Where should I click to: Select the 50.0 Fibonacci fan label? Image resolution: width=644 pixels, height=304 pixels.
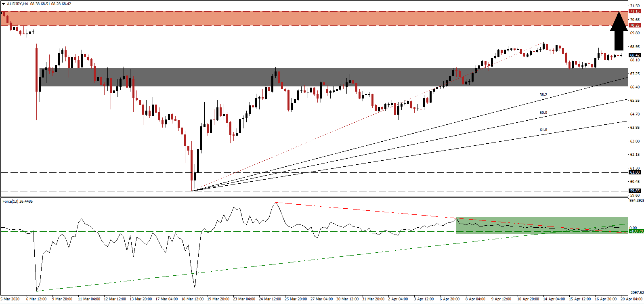click(x=543, y=113)
